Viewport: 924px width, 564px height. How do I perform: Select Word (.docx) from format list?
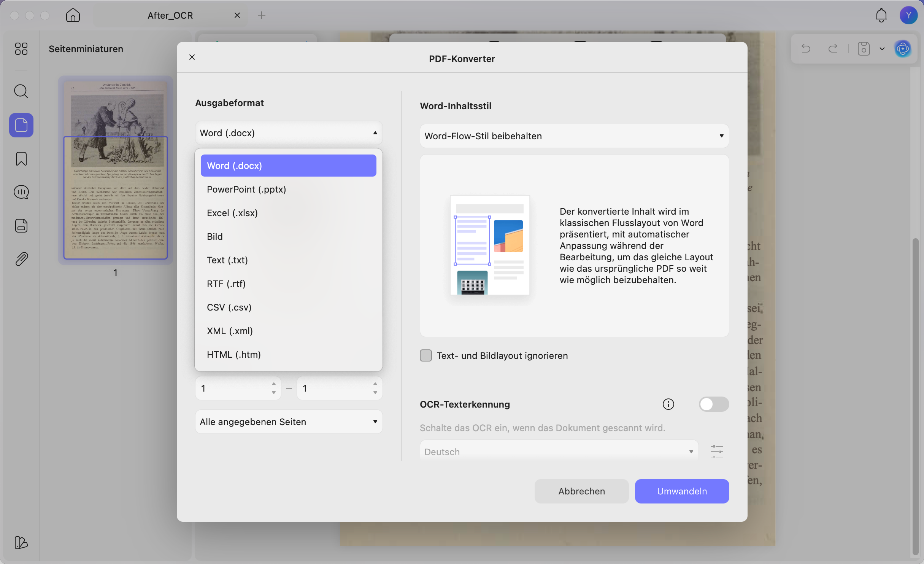[x=288, y=166]
